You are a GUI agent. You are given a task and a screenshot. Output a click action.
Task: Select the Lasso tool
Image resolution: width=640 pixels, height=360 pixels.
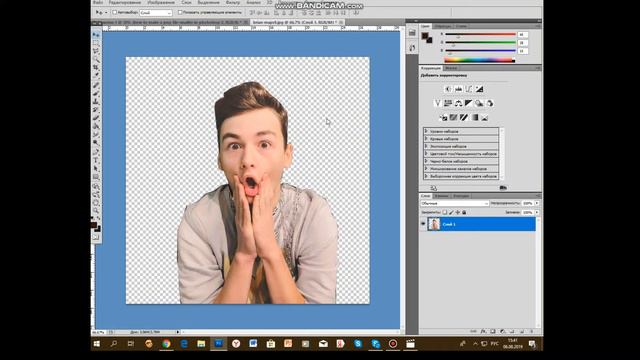click(96, 51)
